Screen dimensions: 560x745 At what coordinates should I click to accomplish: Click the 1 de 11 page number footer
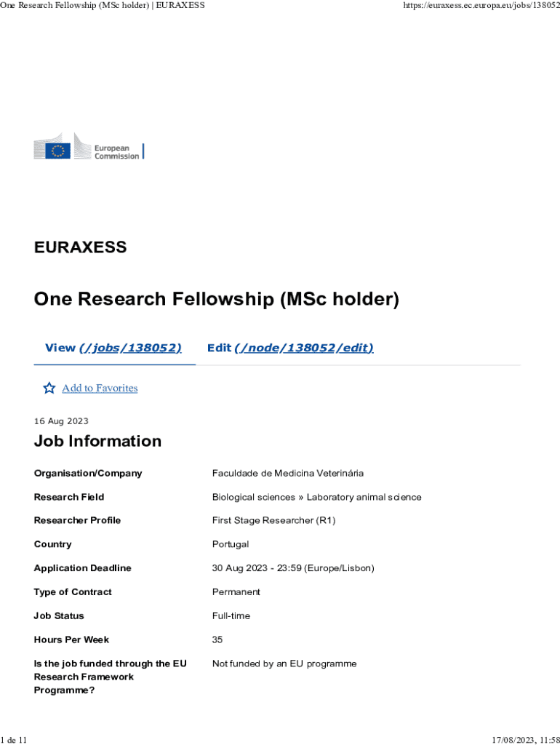point(15,740)
